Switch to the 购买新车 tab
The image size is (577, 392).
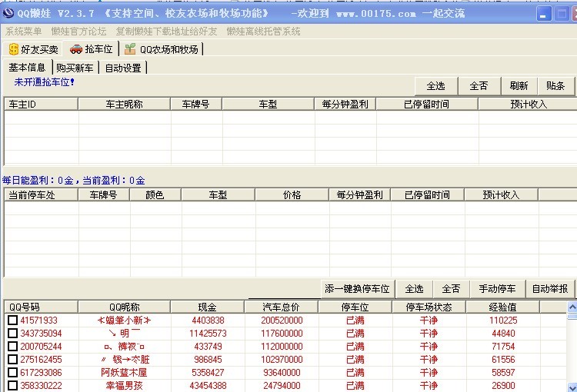(77, 68)
